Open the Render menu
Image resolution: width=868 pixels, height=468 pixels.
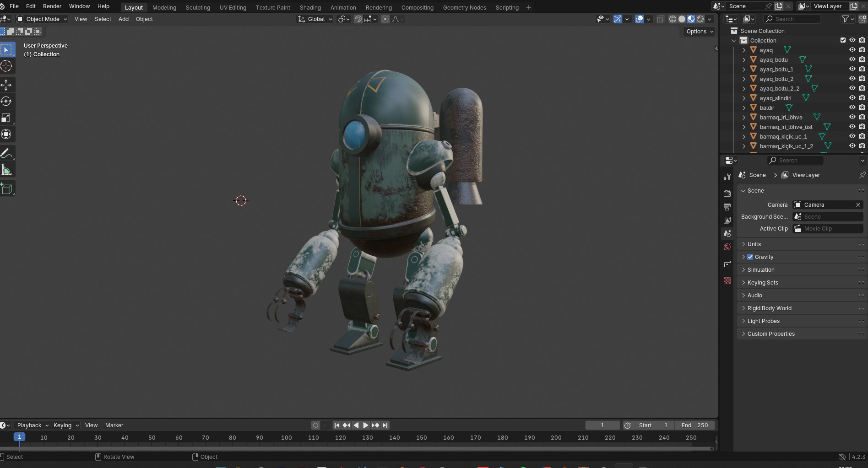(x=52, y=6)
